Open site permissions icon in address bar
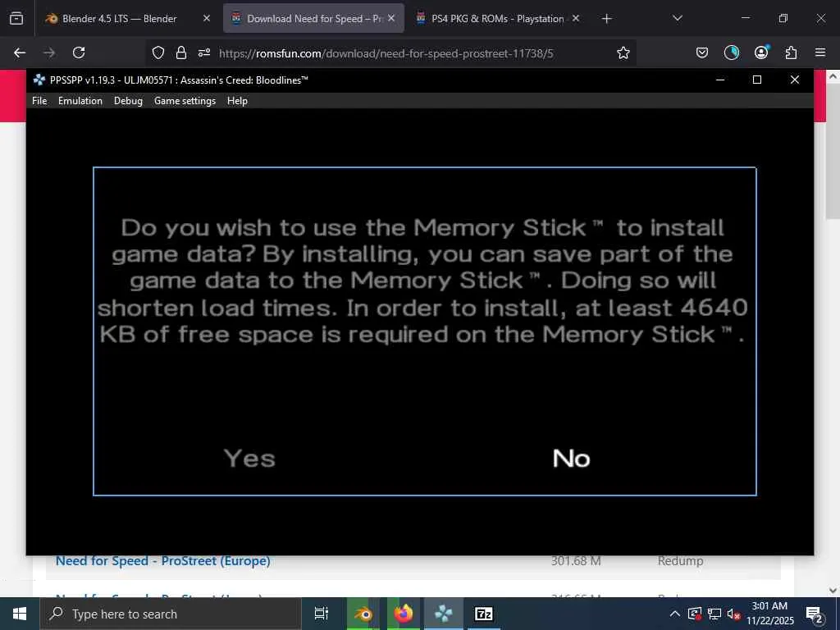 204,52
